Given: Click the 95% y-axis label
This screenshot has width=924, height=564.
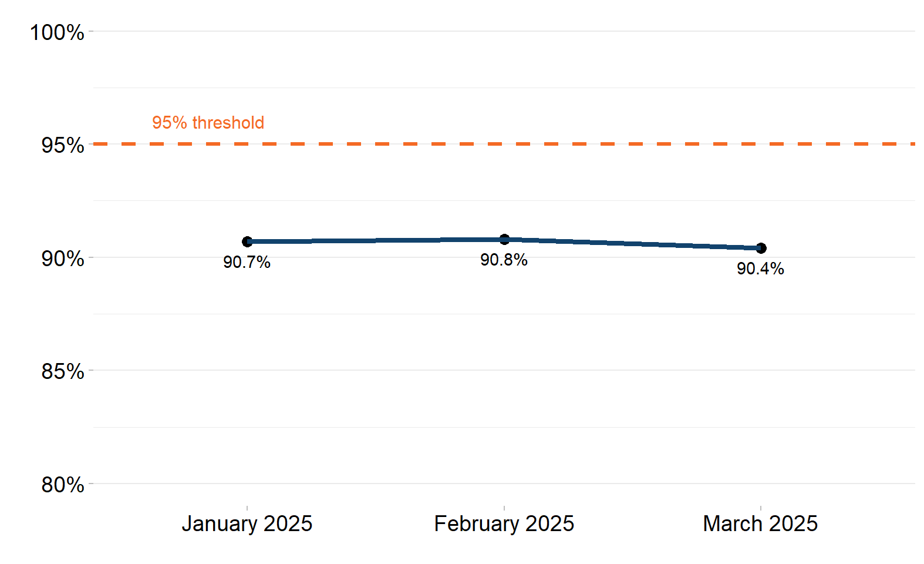Looking at the screenshot, I should tap(63, 145).
